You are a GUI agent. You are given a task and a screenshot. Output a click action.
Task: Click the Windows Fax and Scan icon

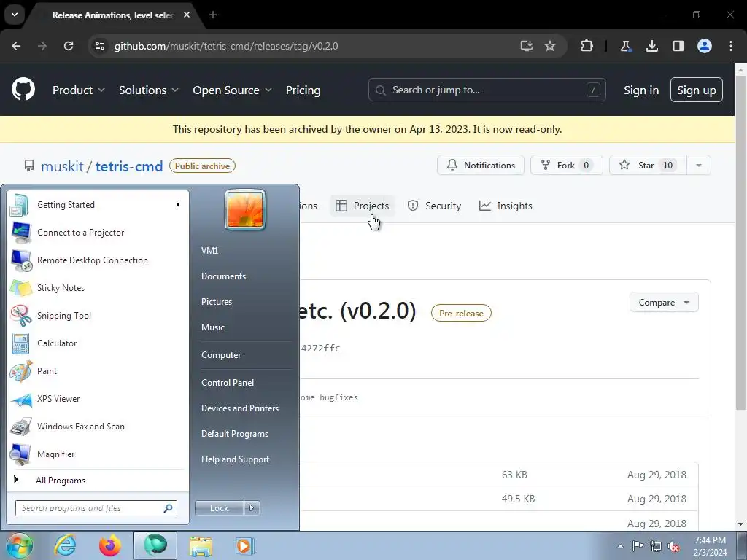pyautogui.click(x=21, y=426)
